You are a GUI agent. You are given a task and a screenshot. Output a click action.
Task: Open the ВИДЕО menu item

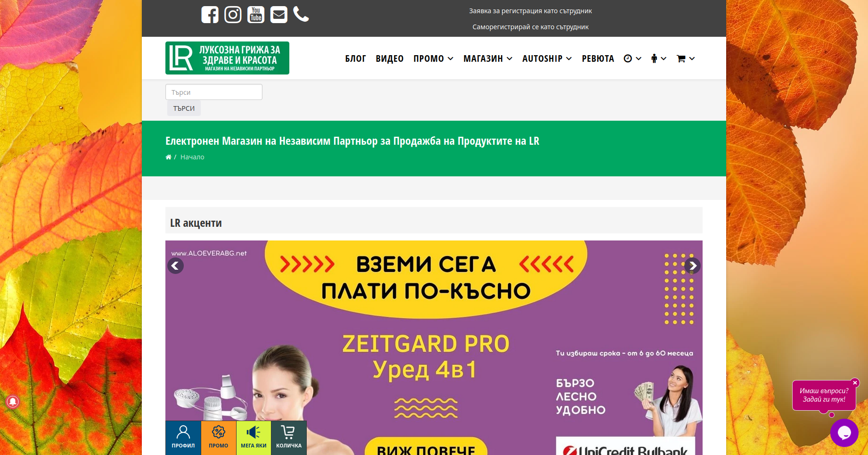pos(390,58)
